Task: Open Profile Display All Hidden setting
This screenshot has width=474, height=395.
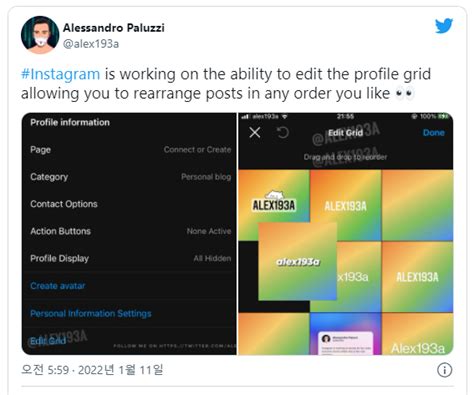Action: (x=130, y=258)
